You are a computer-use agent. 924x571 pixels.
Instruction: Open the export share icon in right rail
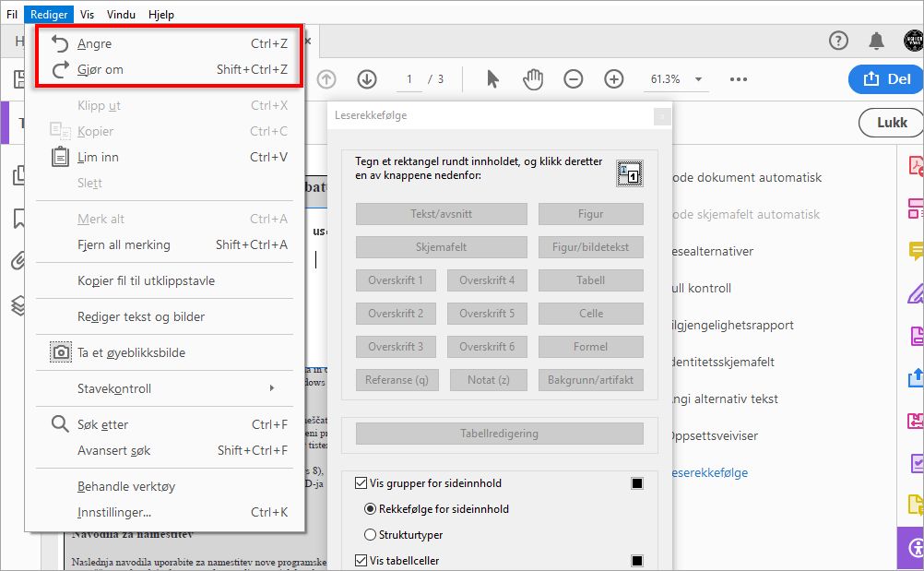(916, 378)
